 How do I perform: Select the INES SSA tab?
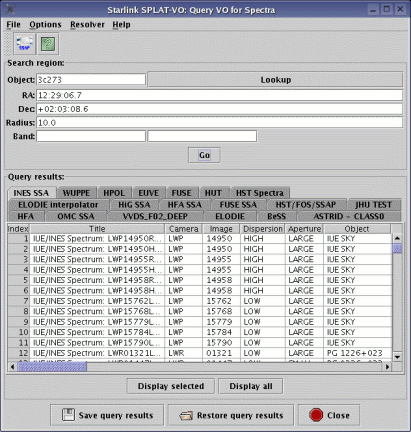[31, 193]
